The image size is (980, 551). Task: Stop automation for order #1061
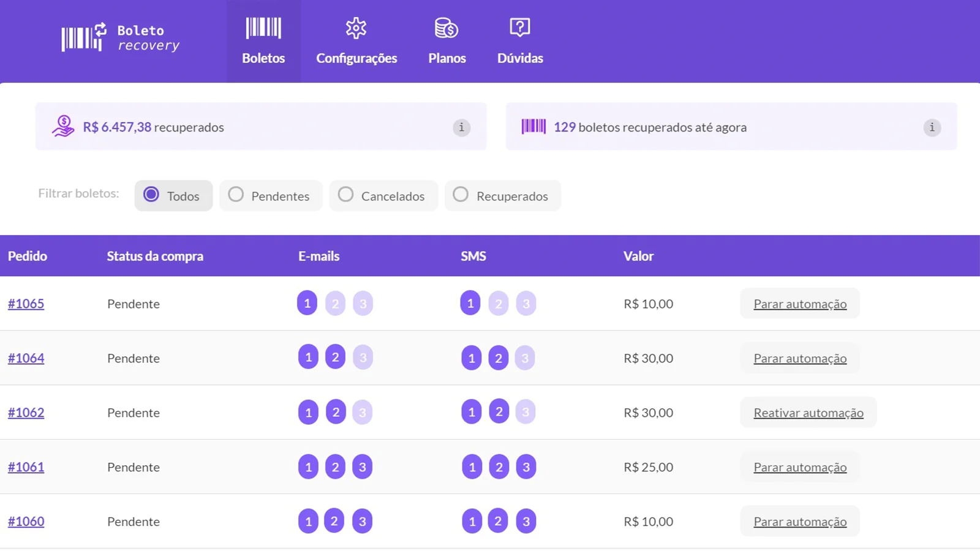[x=799, y=467]
